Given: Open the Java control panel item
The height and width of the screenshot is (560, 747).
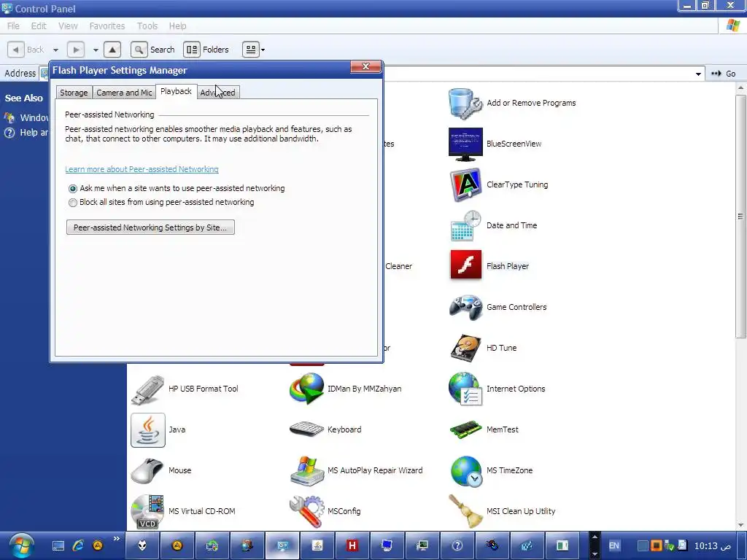Looking at the screenshot, I should point(158,429).
